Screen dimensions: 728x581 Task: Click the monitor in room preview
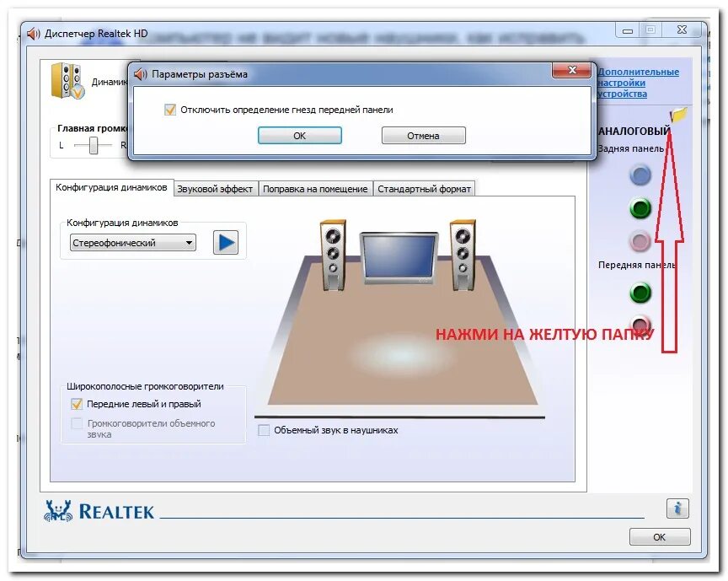coord(399,257)
